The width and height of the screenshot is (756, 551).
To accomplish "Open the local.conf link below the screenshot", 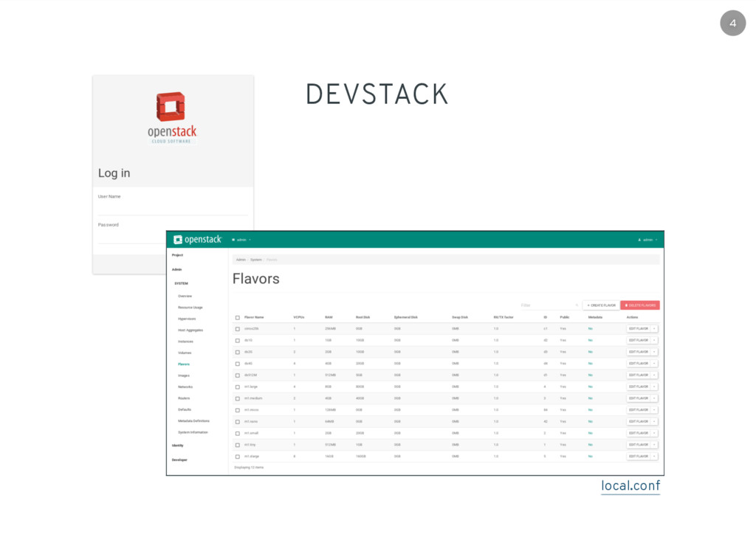I will click(x=630, y=485).
